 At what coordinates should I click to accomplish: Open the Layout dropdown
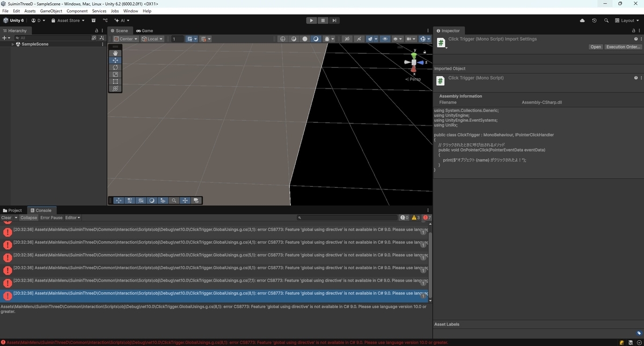tap(628, 20)
